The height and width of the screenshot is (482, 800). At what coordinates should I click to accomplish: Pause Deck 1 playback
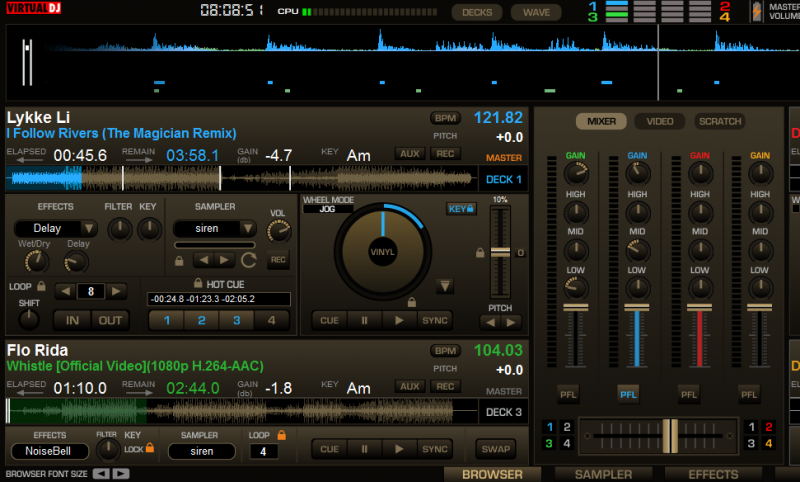(x=364, y=320)
